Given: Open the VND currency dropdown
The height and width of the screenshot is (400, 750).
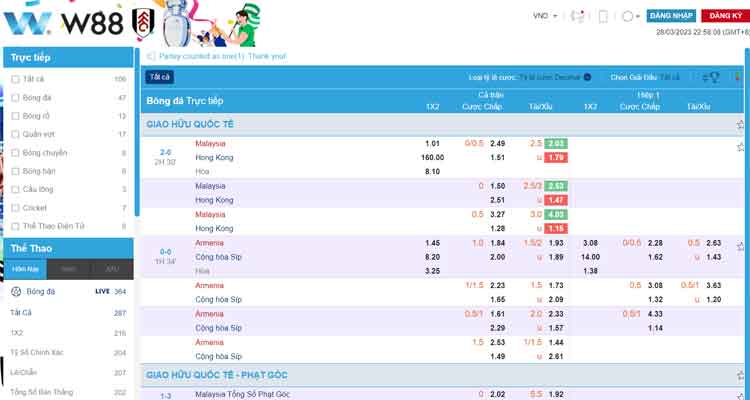Looking at the screenshot, I should [545, 16].
